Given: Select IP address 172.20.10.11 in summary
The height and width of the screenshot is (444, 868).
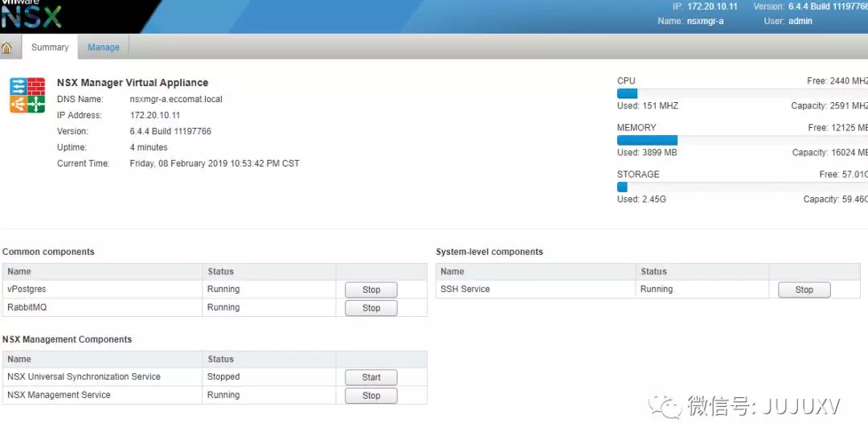Looking at the screenshot, I should pos(155,115).
